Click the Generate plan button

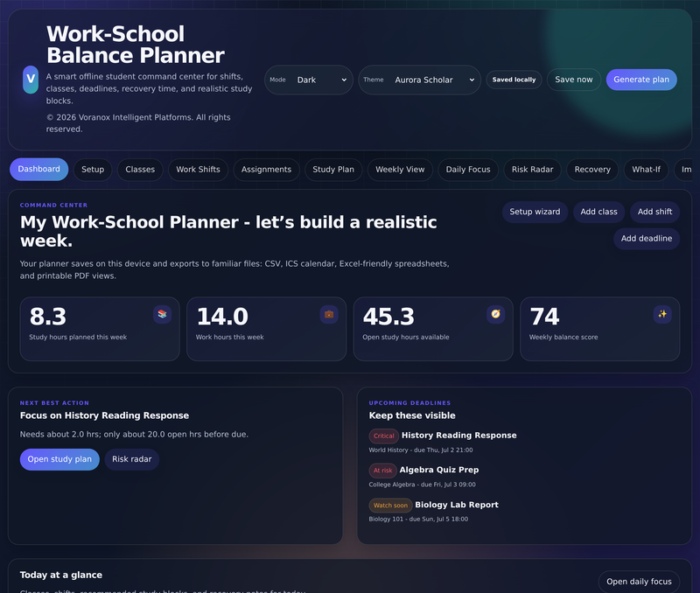pos(641,80)
